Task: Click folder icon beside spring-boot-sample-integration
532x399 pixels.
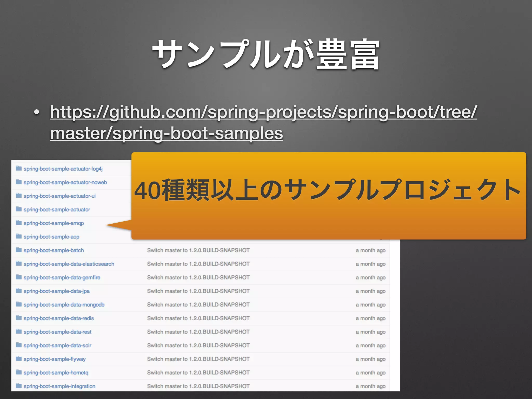Action: (19, 386)
